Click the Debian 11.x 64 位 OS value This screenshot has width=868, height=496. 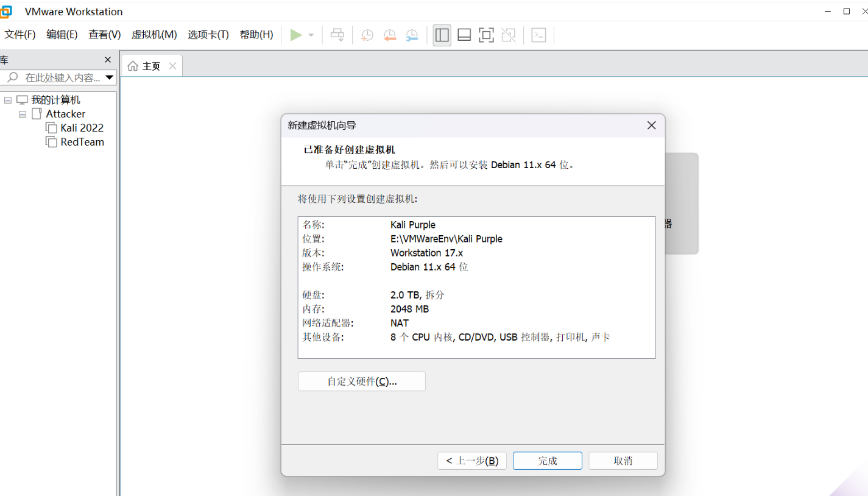point(429,267)
